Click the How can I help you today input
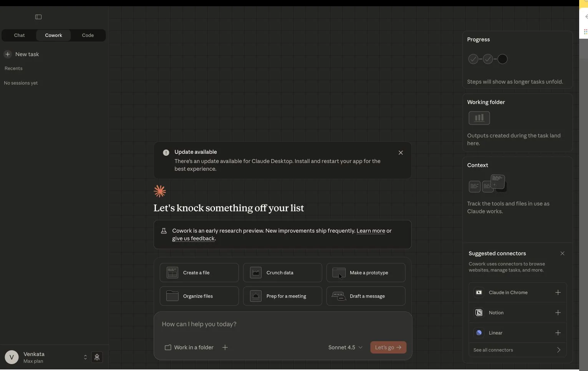The height and width of the screenshot is (371, 588). pyautogui.click(x=283, y=324)
